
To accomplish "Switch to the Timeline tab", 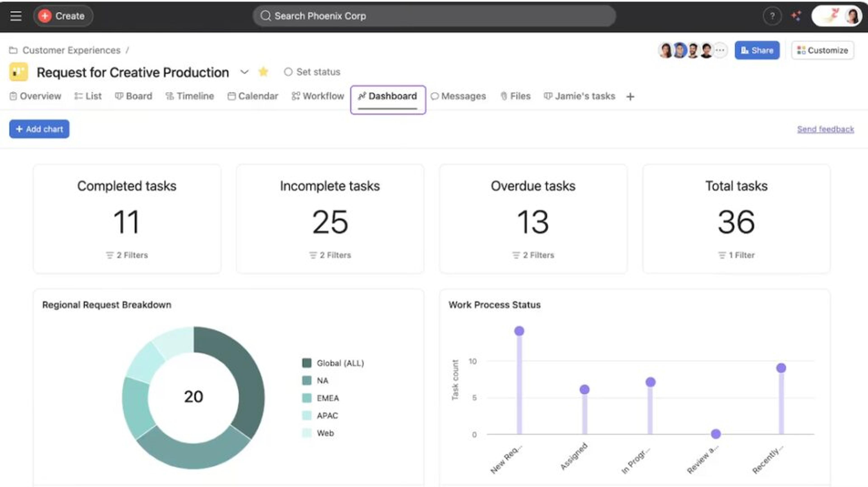I will tap(190, 96).
